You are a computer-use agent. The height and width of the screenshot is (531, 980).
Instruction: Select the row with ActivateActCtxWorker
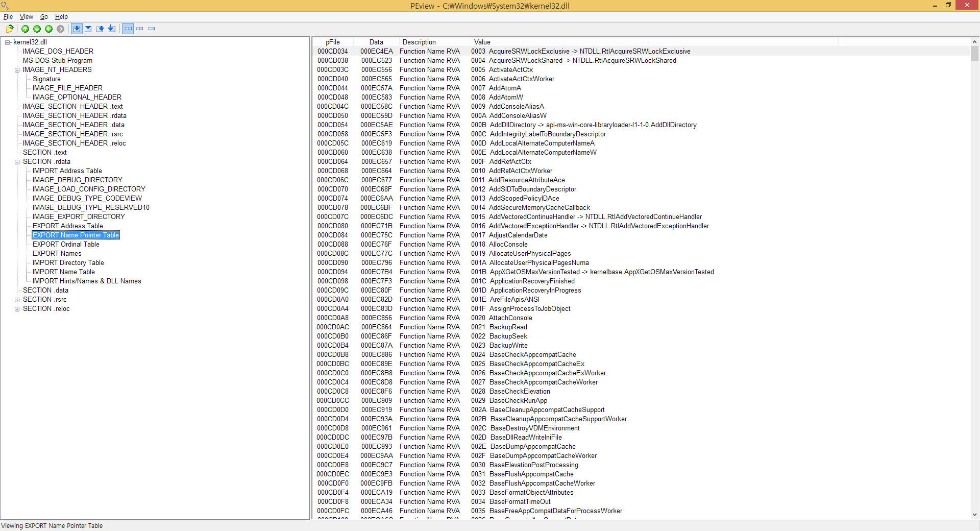pos(641,79)
